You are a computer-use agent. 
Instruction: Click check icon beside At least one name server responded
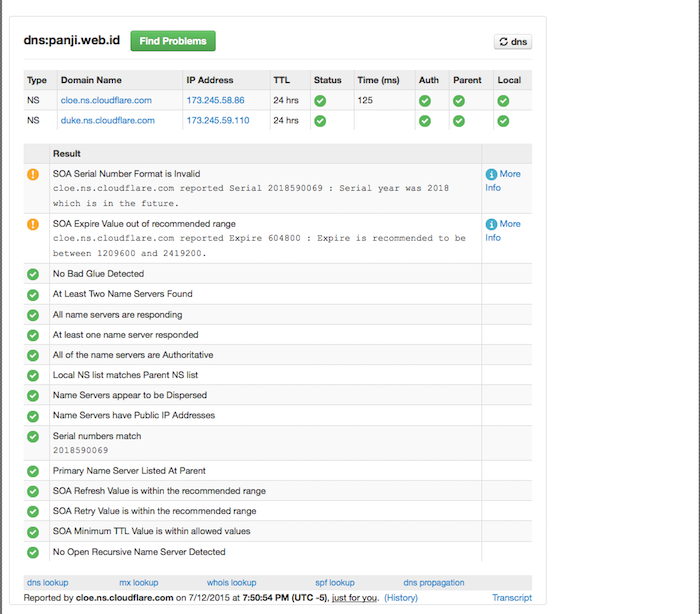(x=33, y=335)
